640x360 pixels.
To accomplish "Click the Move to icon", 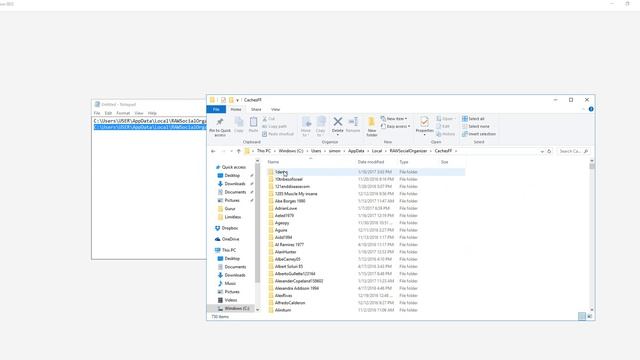I will tap(306, 122).
